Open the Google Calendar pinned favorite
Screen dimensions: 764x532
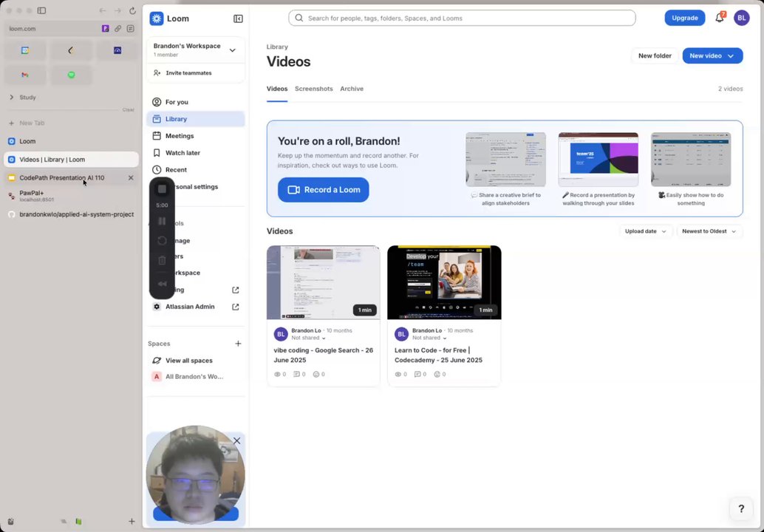coord(25,50)
